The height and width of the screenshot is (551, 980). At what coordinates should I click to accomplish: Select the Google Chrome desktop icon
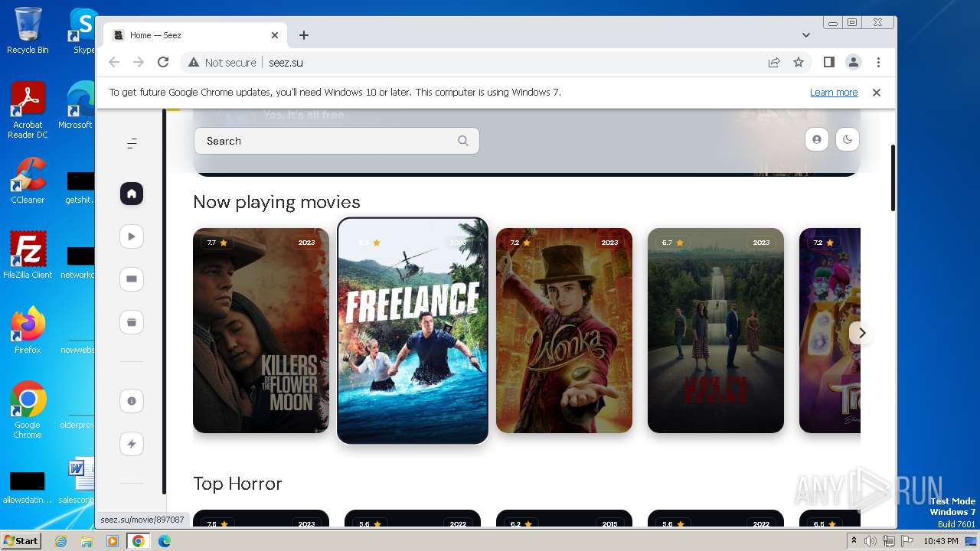click(28, 409)
